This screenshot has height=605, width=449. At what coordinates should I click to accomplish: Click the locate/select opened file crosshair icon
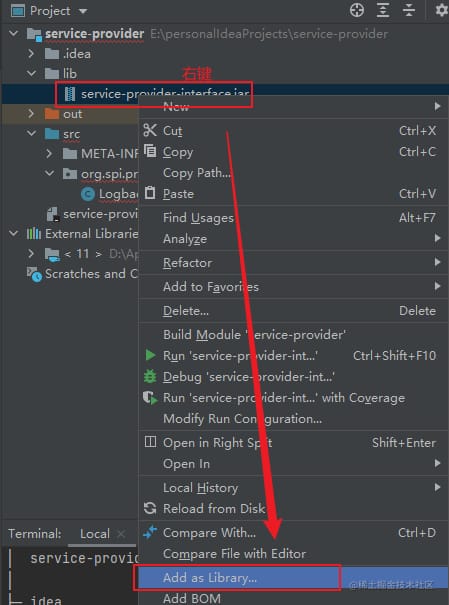tap(356, 10)
